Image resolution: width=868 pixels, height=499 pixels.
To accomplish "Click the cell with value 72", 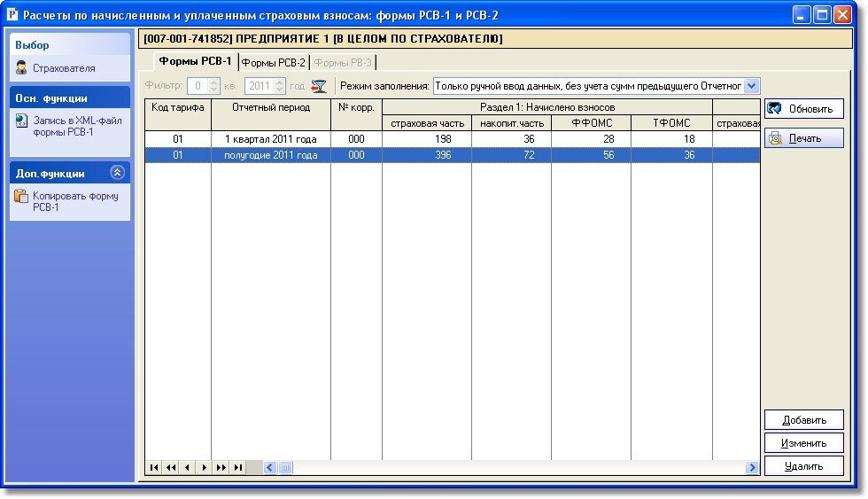I will point(512,155).
